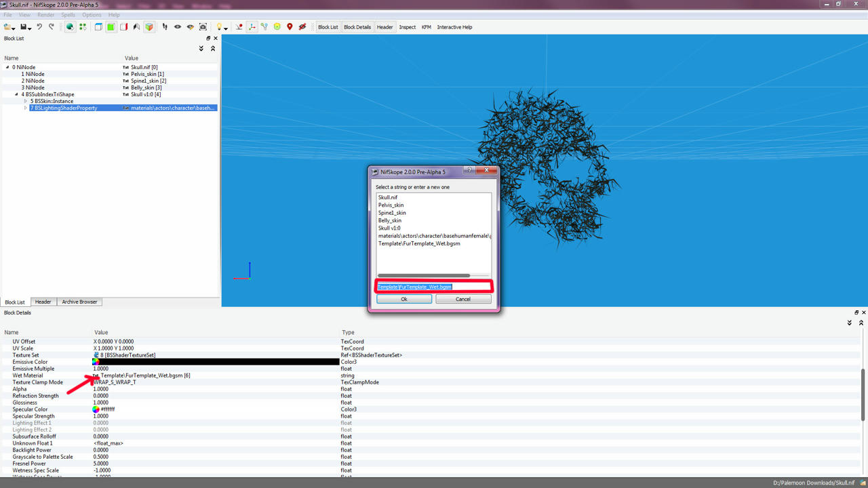The image size is (868, 488).
Task: Click the green globe toolbar icon
Action: pyautogui.click(x=70, y=27)
